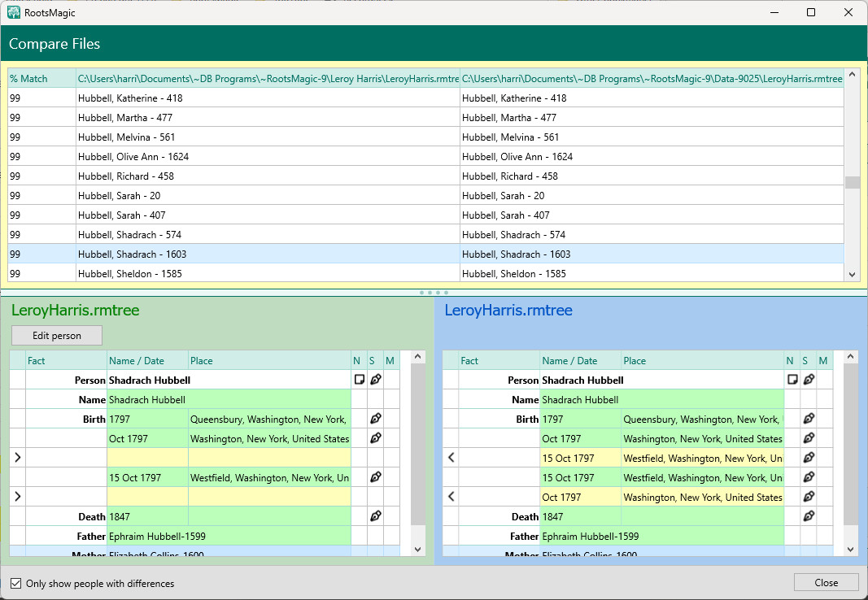Open source icon for Person row in blue panel
The width and height of the screenshot is (868, 600).
[x=809, y=380]
